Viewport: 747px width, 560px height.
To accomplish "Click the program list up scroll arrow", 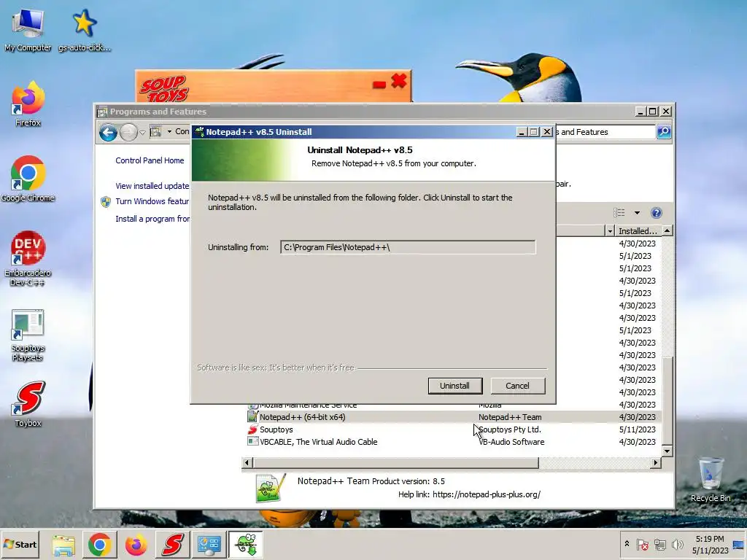I will (667, 231).
